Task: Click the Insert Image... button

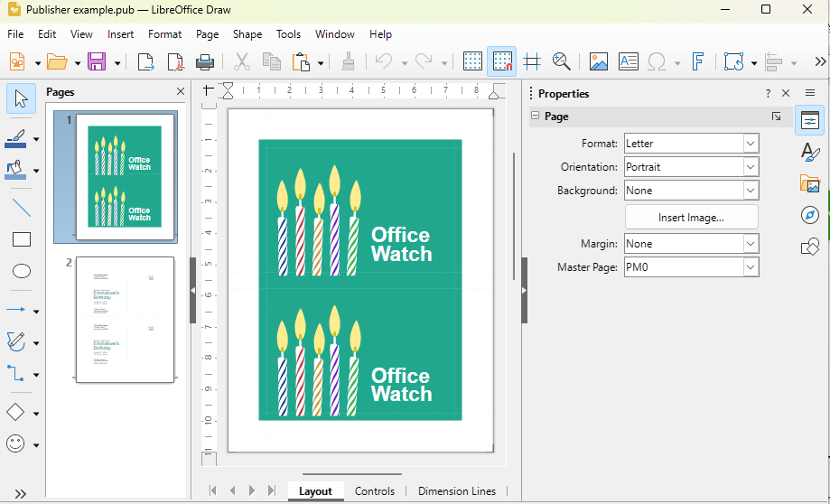Action: click(x=691, y=217)
